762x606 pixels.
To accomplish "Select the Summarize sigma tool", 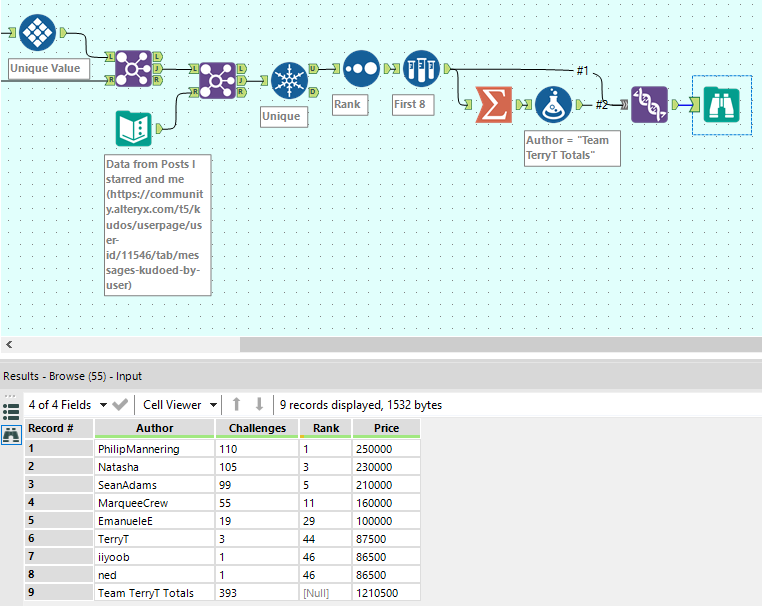I will coord(493,104).
